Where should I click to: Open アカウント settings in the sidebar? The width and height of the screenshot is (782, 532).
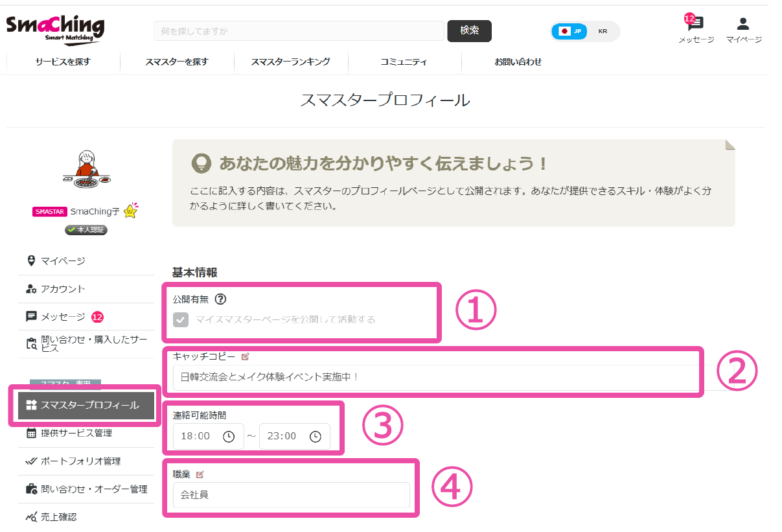point(63,289)
